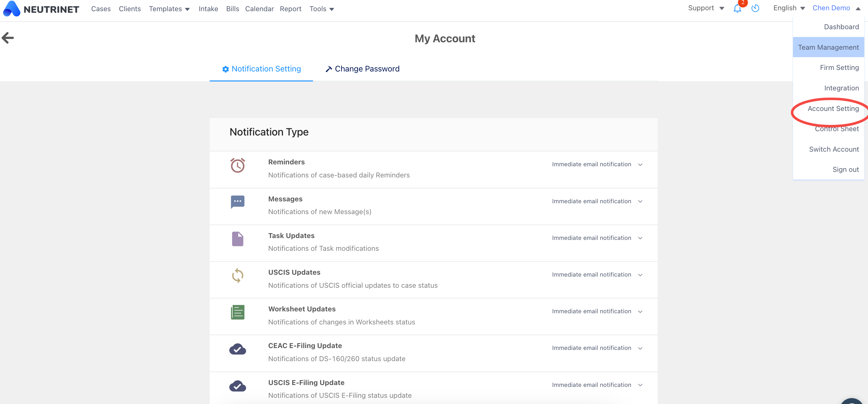Open Reminders email notification dropdown
This screenshot has height=404, width=868.
[x=597, y=164]
